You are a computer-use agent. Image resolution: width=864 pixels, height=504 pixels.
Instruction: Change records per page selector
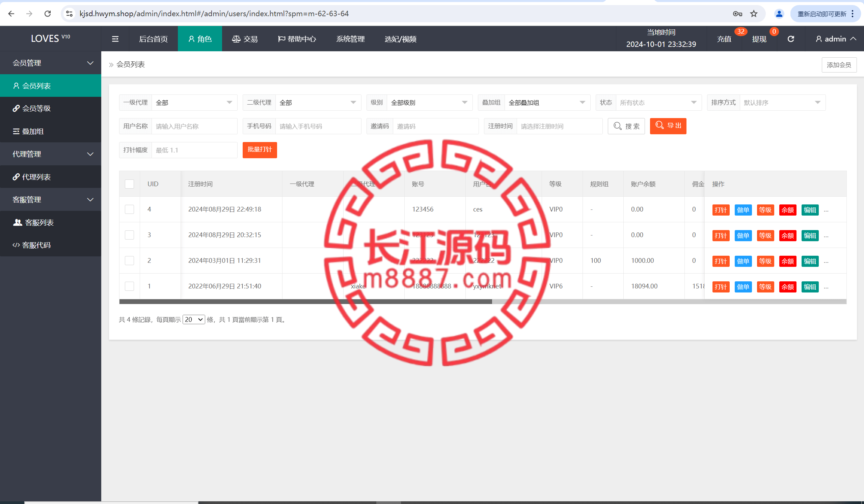[194, 320]
